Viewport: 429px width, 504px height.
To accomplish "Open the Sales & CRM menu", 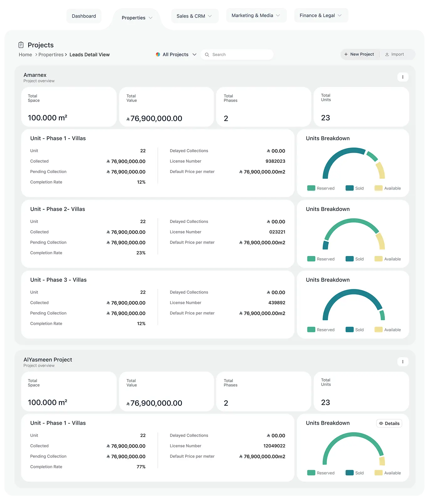I will coord(194,16).
